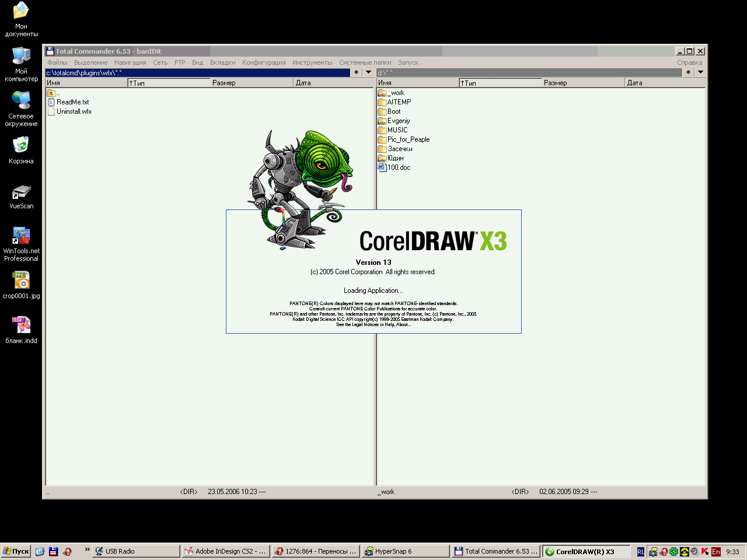The height and width of the screenshot is (560, 747).
Task: Click the green clover tray icon
Action: (x=674, y=551)
